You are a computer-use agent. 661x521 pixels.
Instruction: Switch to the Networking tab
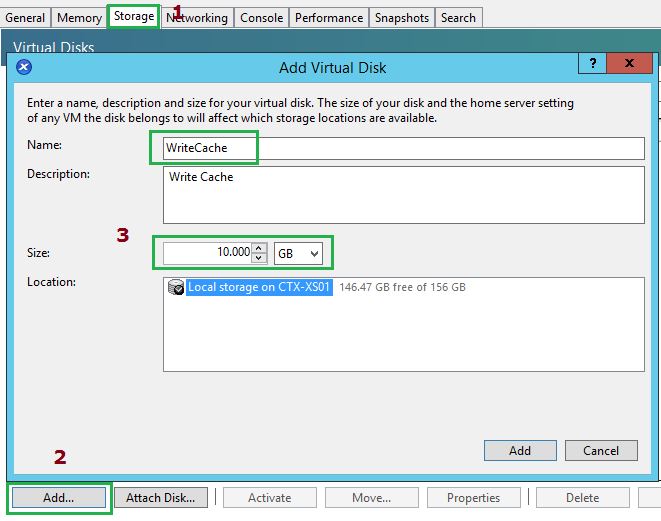(x=197, y=18)
